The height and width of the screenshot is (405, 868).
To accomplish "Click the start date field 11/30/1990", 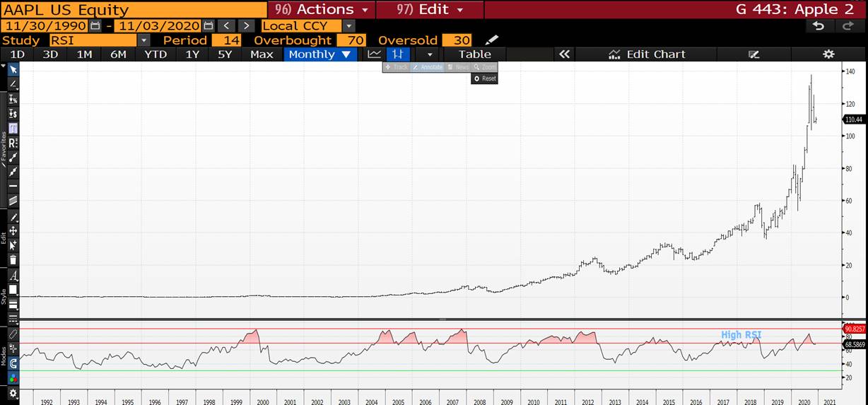I will tap(45, 26).
